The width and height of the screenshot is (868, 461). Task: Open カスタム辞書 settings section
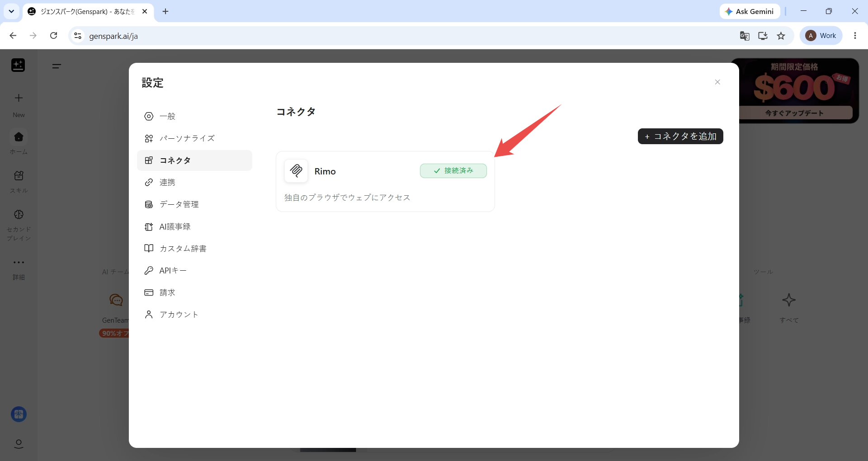(x=194, y=249)
